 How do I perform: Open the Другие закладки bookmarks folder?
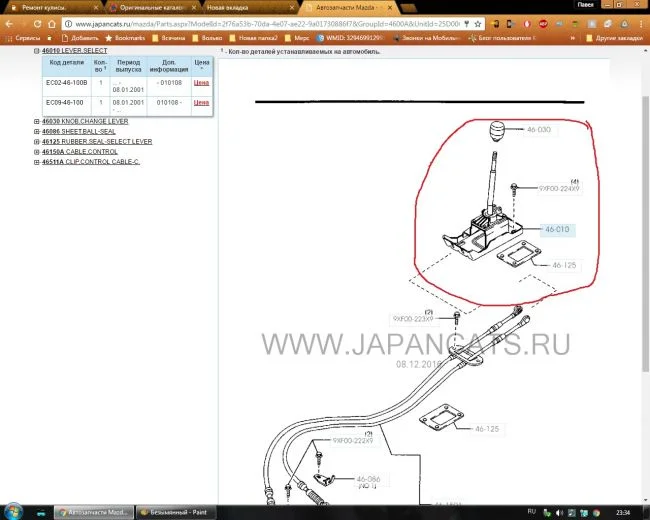[618, 38]
